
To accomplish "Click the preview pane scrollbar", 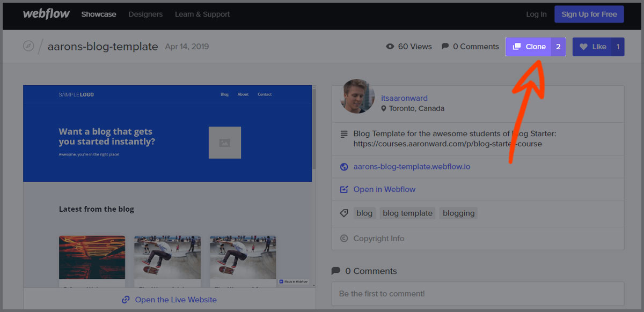I will click(314, 129).
